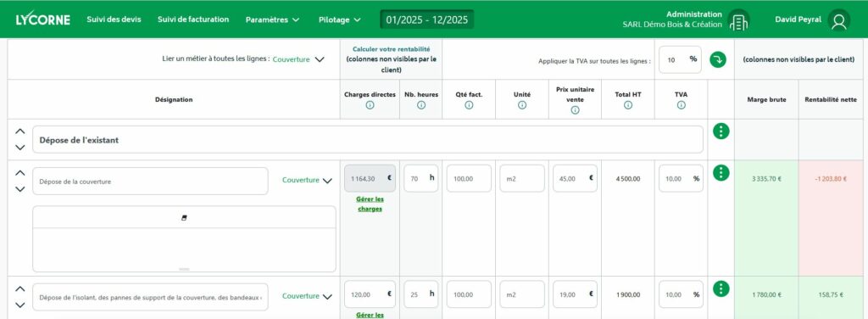Click Administration SARL Démo Bois & Création

[x=672, y=20]
